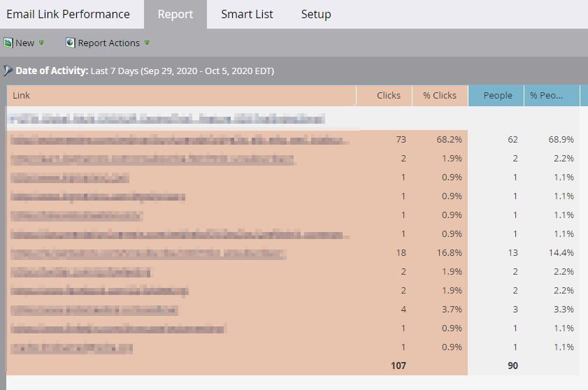
Task: Click the total clicks value 107
Action: (399, 365)
